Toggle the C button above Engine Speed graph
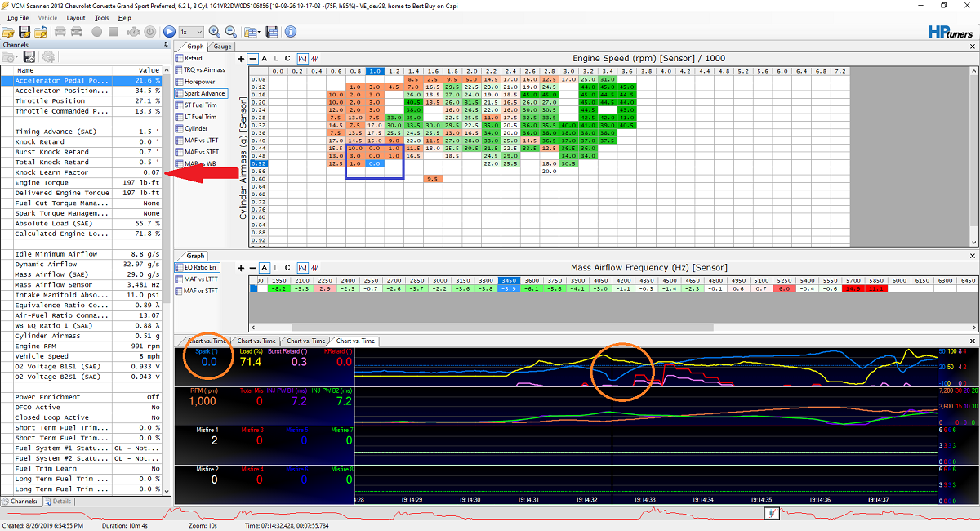Image resolution: width=980 pixels, height=531 pixels. [x=287, y=59]
